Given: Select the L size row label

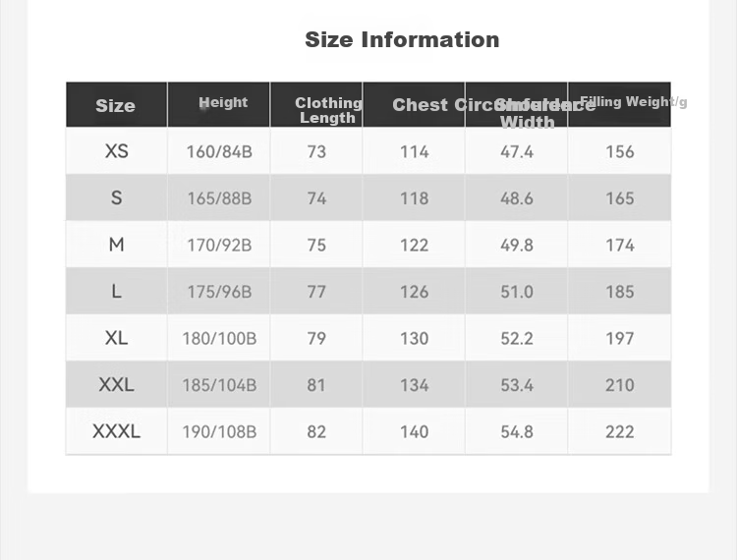Looking at the screenshot, I should tap(117, 291).
